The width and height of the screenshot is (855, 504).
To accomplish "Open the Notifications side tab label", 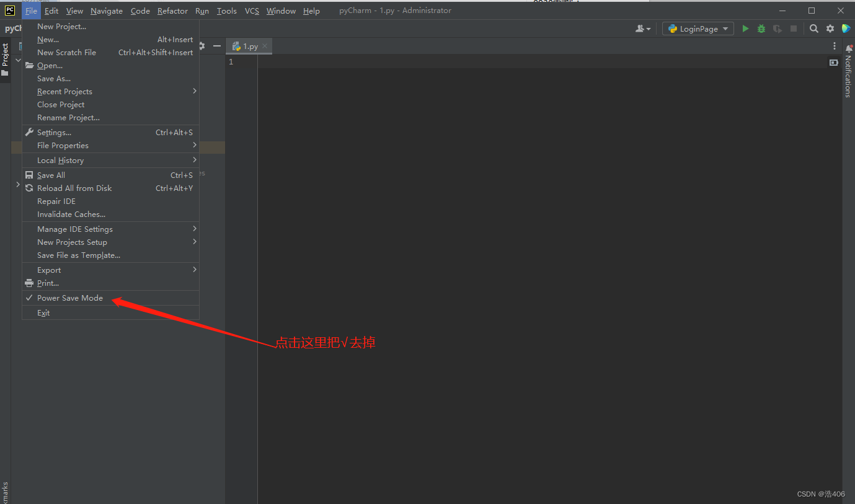I will pos(849,76).
